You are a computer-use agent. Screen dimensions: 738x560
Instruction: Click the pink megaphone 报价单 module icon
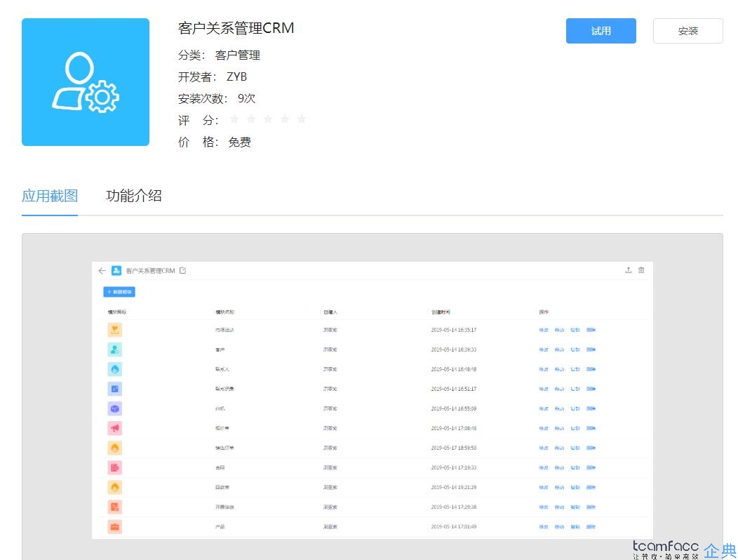115,428
